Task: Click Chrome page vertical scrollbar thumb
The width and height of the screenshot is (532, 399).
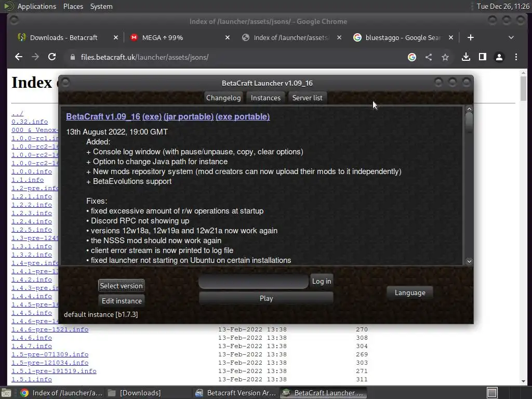Action: point(524,88)
